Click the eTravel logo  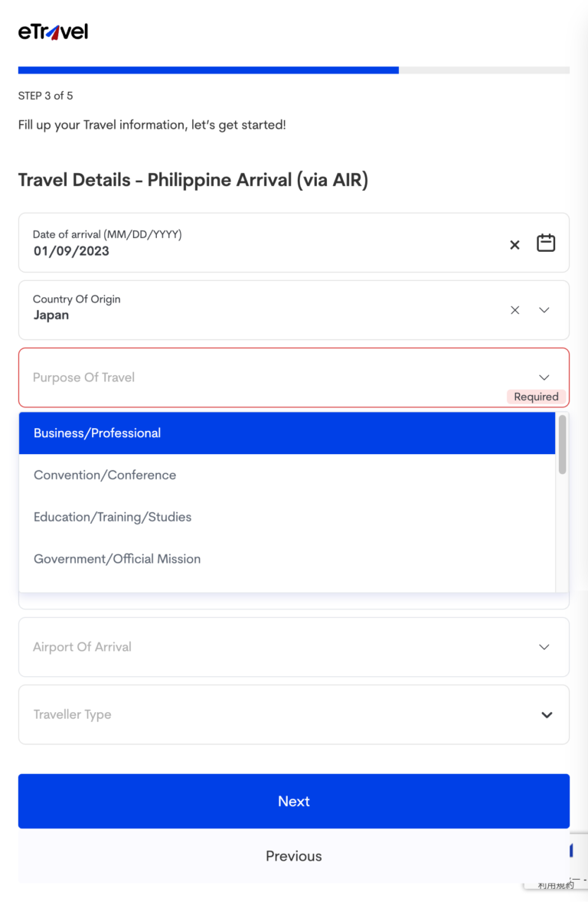tap(52, 31)
